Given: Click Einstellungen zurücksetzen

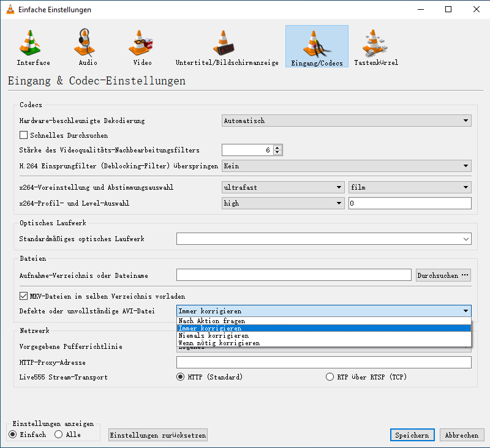Looking at the screenshot, I should [157, 435].
